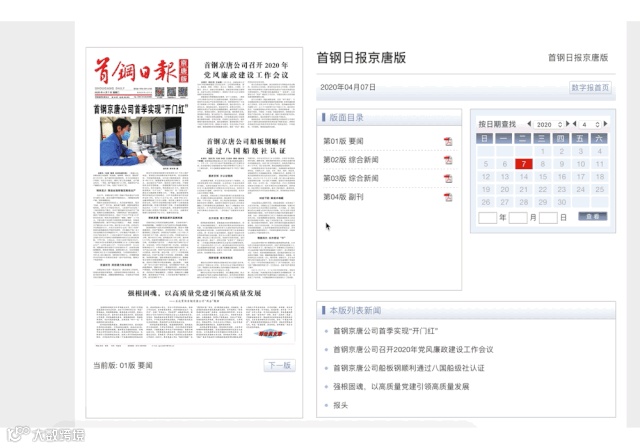Select date 30 in the calendar
Viewport: 640px width, 448px height.
pyautogui.click(x=562, y=202)
